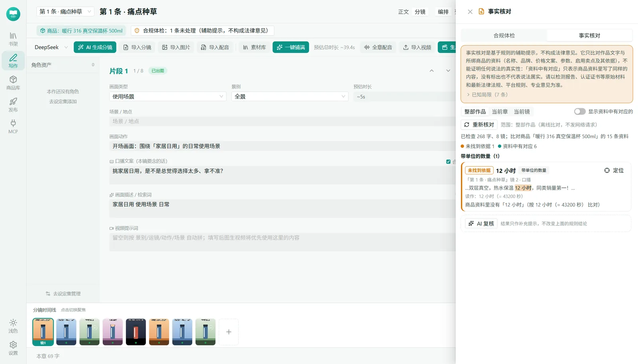The image size is (638, 364).
Task: Open the 素材库 toolbar item
Action: pos(254,47)
